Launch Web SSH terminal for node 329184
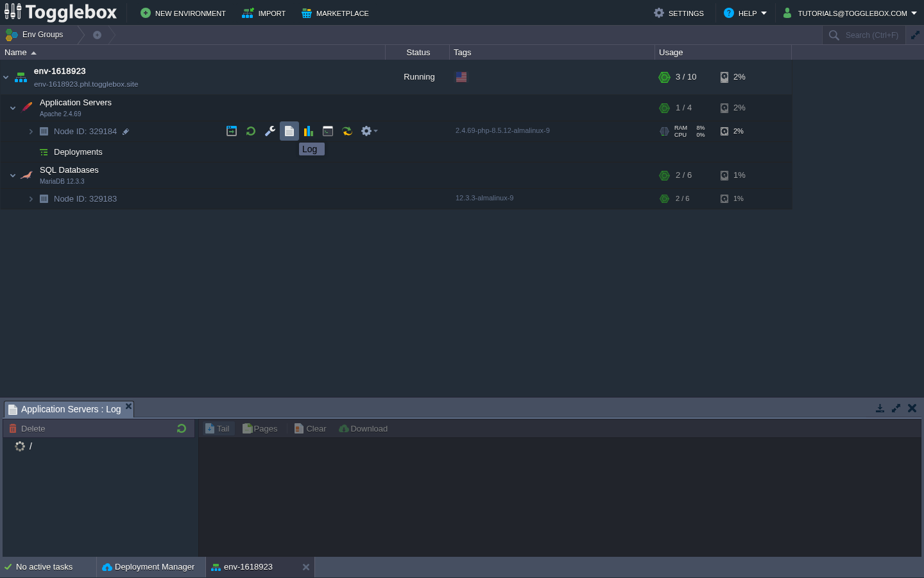 [328, 131]
